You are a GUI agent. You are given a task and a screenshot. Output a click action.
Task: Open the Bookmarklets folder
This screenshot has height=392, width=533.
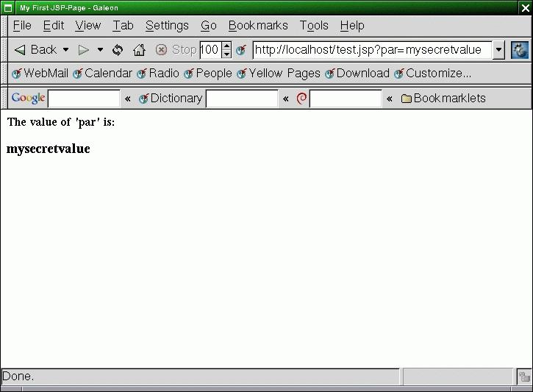[443, 99]
